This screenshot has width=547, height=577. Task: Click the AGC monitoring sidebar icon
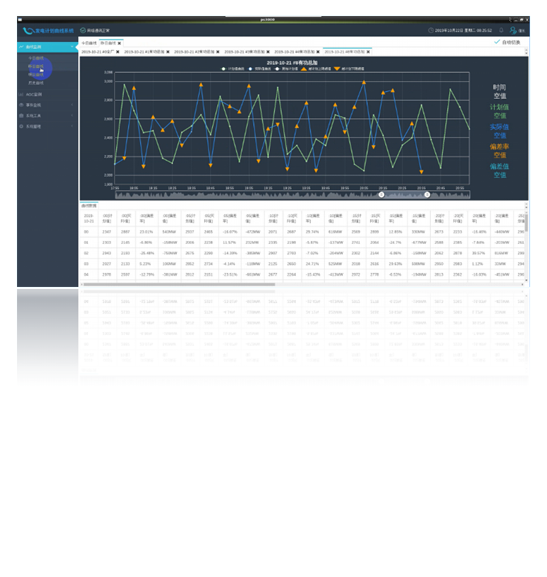click(21, 95)
